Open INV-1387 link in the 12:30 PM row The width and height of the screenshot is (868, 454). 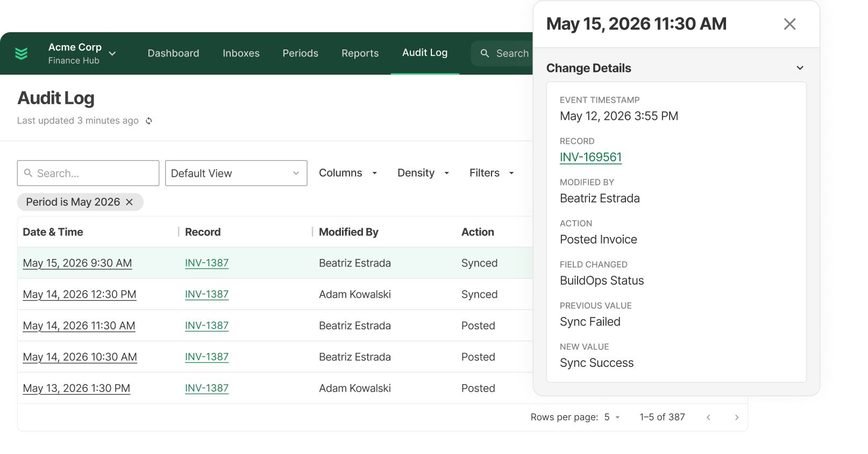[207, 294]
